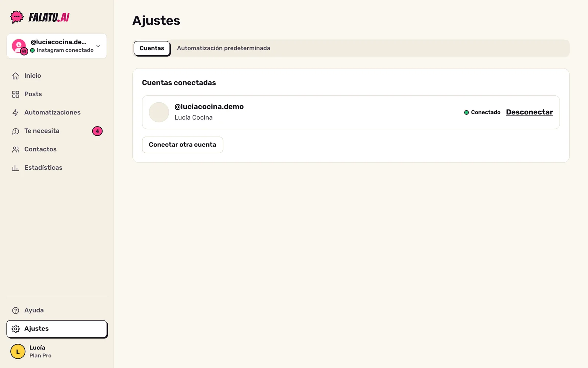Click the Estadísticas bar chart icon
This screenshot has width=588, height=368.
coord(15,168)
